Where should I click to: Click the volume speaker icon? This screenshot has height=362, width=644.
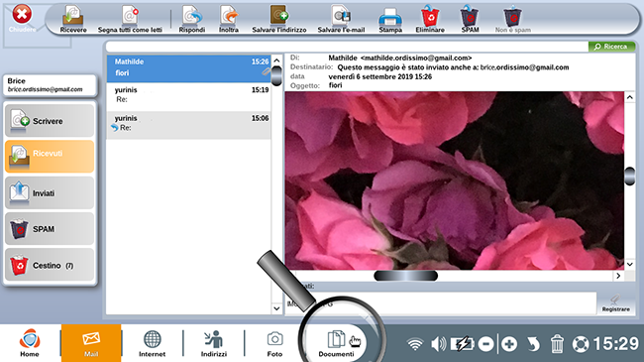point(438,343)
